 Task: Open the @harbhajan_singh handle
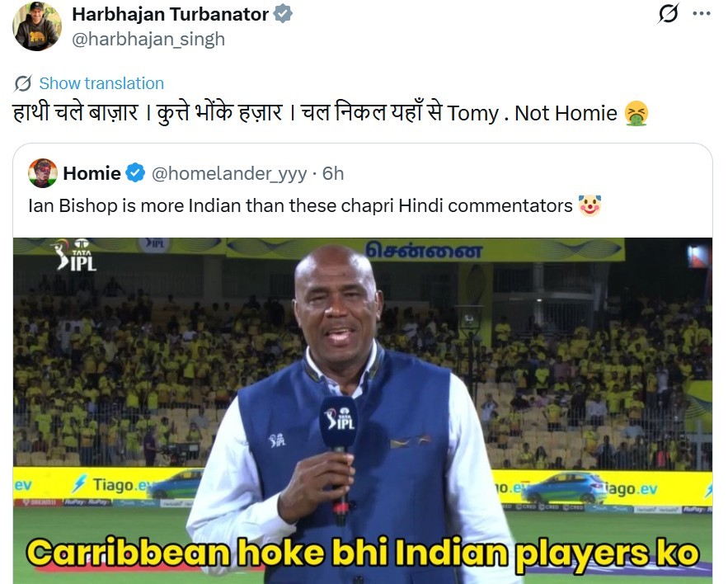coord(148,39)
